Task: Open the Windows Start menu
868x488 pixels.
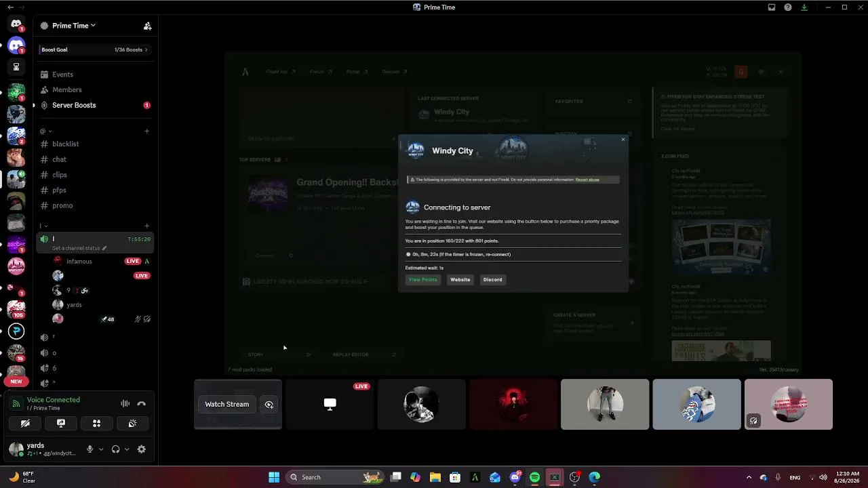Action: coord(274,477)
